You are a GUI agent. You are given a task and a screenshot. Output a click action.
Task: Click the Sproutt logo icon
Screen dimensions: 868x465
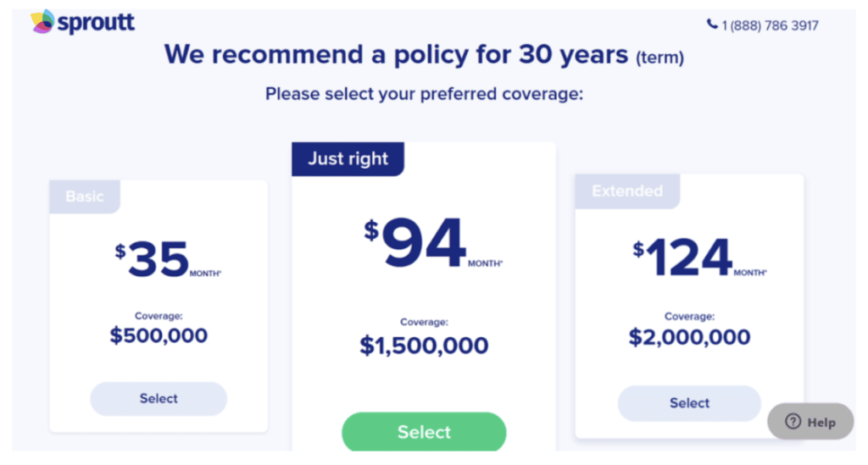coord(42,22)
